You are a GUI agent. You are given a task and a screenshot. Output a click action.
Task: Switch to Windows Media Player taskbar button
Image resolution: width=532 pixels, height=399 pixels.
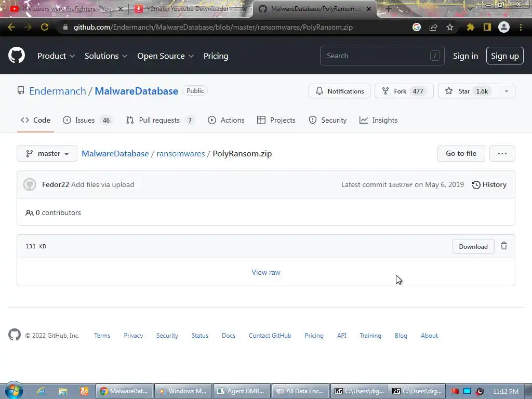tap(183, 391)
